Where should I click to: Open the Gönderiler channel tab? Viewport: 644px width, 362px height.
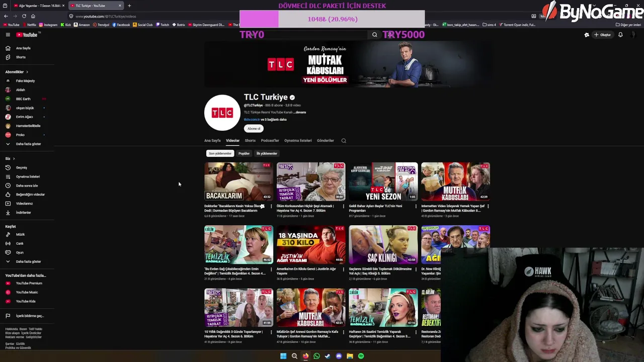[x=325, y=141]
